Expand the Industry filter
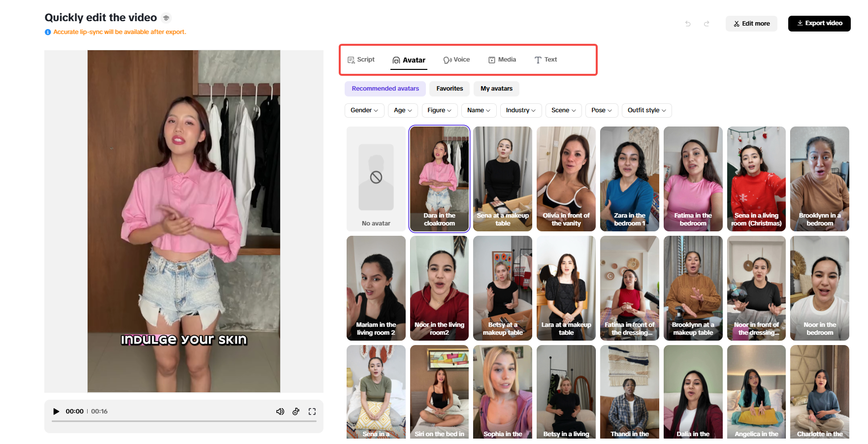The height and width of the screenshot is (444, 868). pos(521,110)
